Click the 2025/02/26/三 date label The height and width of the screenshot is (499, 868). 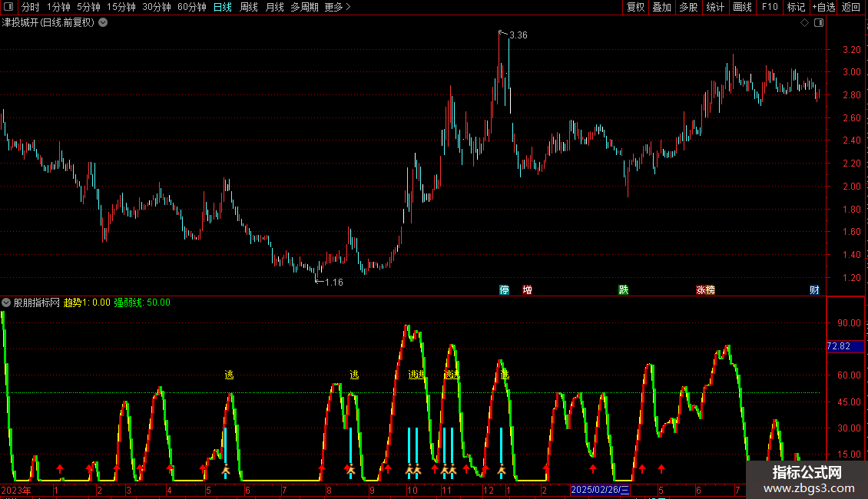click(600, 490)
